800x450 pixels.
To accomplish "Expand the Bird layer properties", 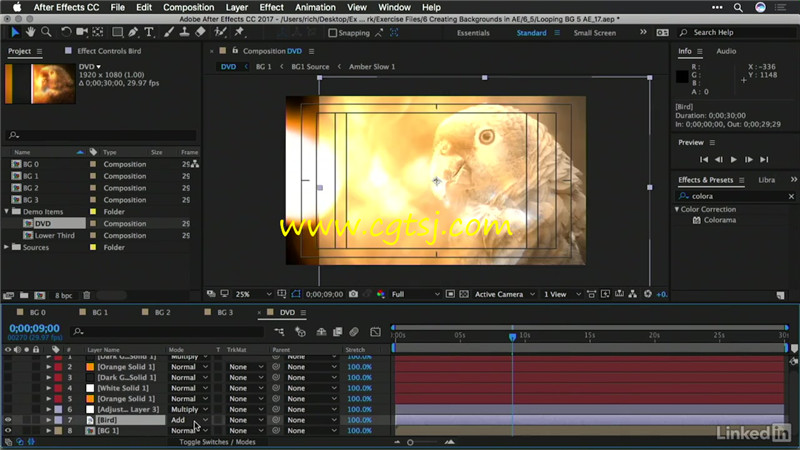I will coord(48,420).
